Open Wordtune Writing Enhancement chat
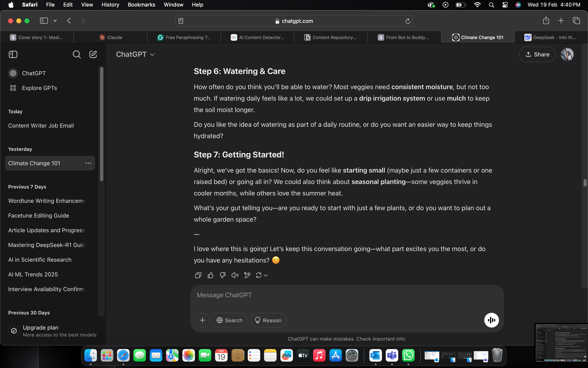The height and width of the screenshot is (368, 588). (50, 201)
